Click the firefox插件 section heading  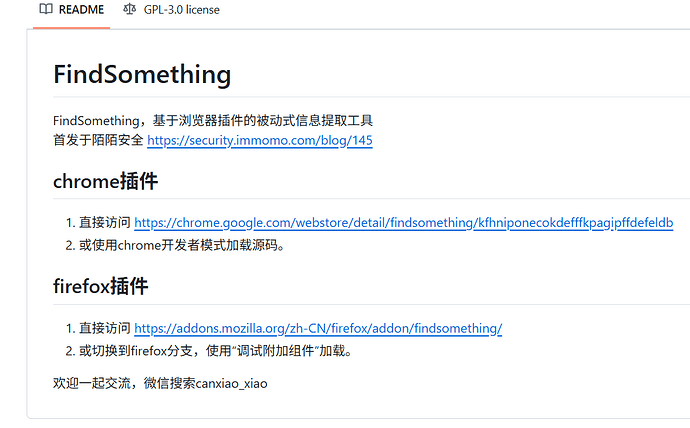100,286
